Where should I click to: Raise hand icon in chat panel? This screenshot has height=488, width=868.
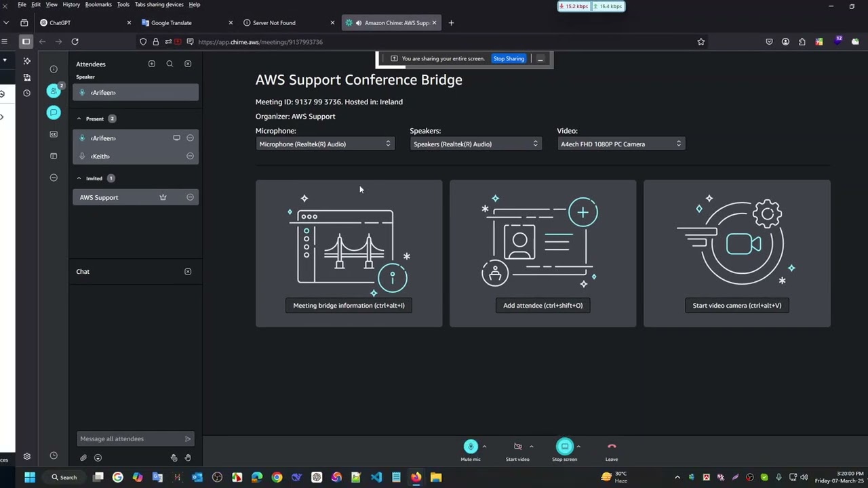click(x=188, y=457)
